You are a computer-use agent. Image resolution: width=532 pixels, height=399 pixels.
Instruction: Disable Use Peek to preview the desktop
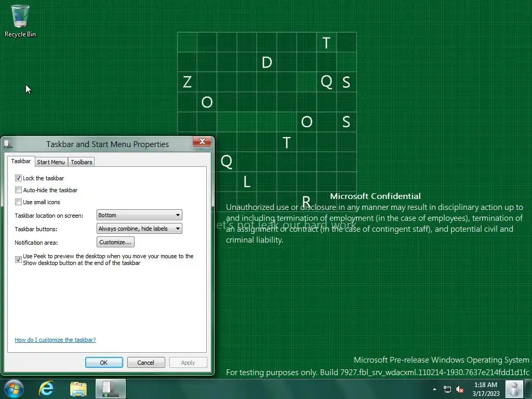[18, 260]
